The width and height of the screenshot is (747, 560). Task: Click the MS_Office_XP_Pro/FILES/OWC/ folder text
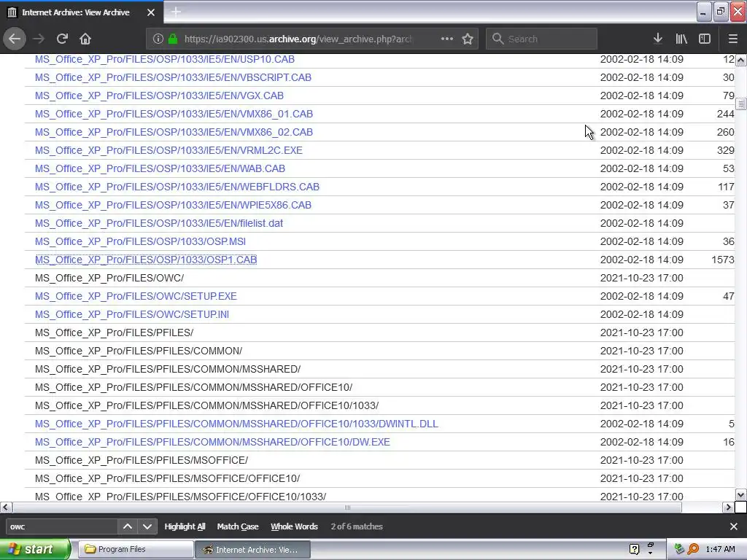(x=109, y=278)
